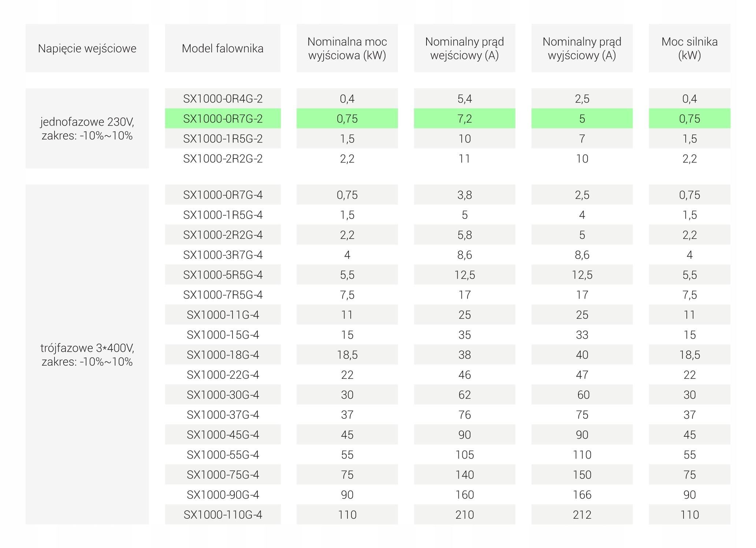Select the "Nominalna moc wyjściowa (kW)" header
This screenshot has width=756, height=548.
pos(347,48)
